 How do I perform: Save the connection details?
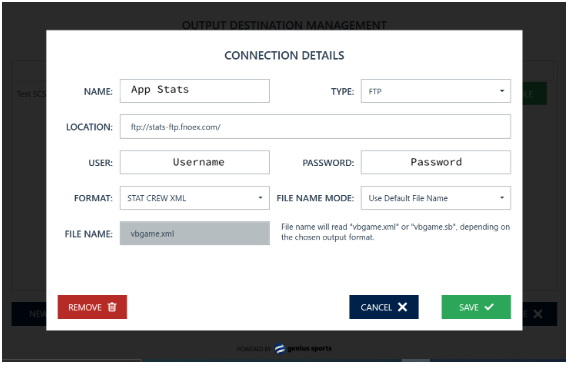coord(476,307)
